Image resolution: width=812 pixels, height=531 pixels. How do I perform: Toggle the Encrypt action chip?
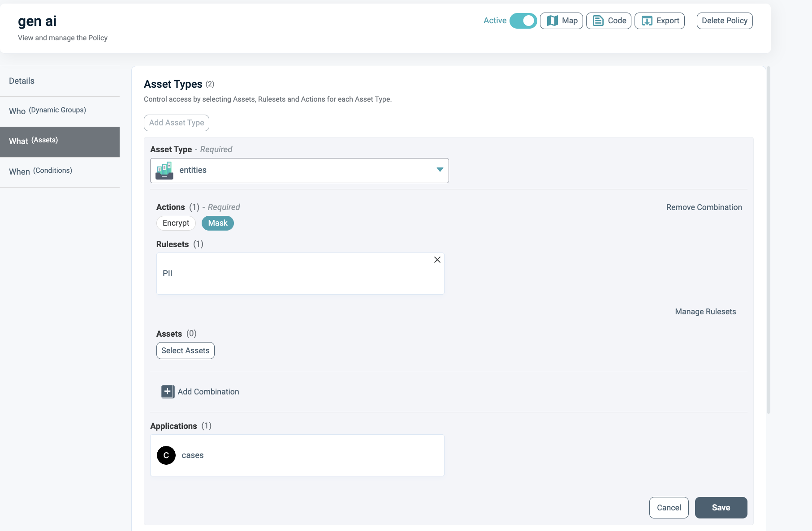click(x=176, y=223)
